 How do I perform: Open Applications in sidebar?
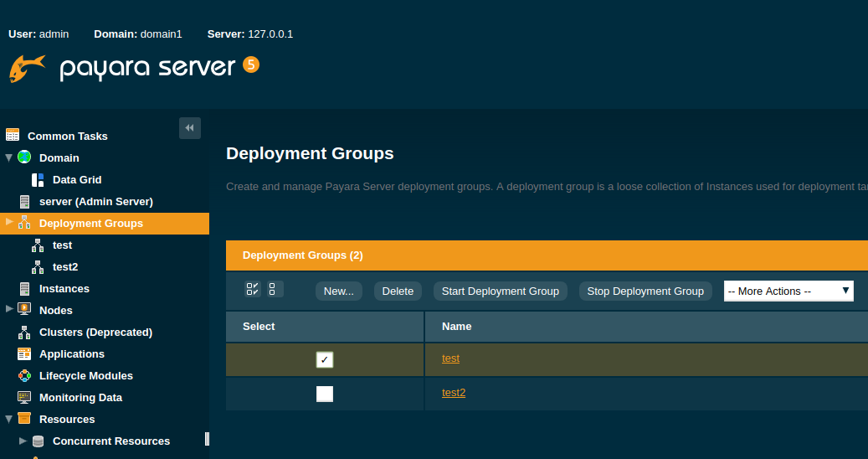tap(72, 353)
